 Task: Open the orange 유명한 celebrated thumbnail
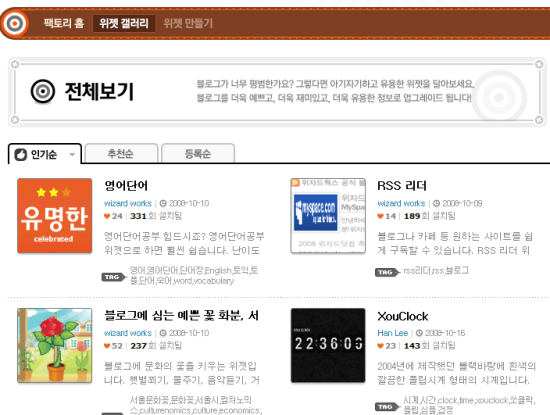point(55,215)
